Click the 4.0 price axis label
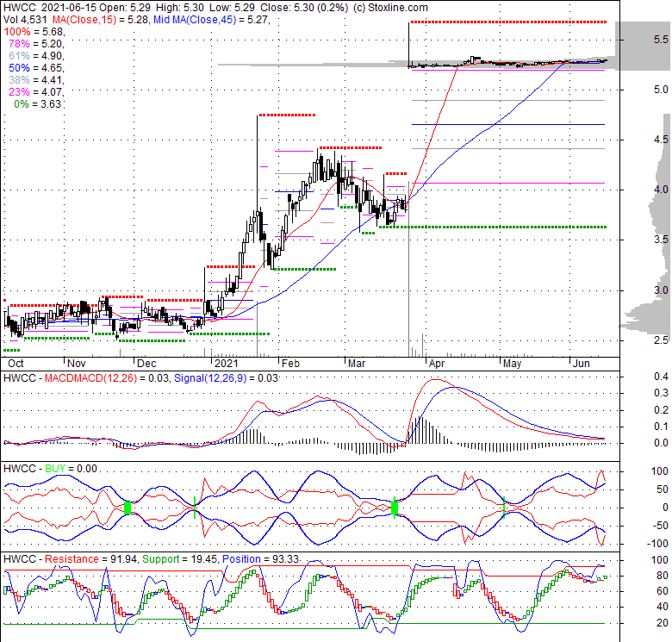The width and height of the screenshot is (672, 642). [x=661, y=190]
